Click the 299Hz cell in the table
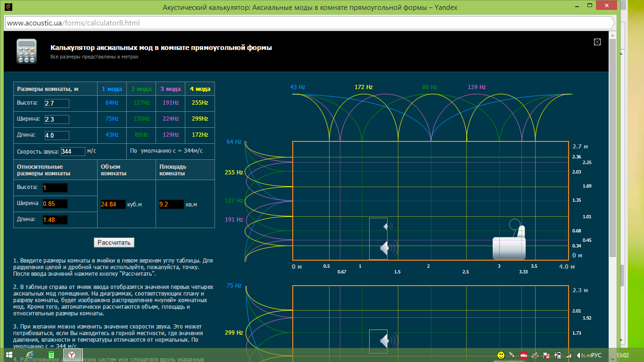Image resolution: width=644 pixels, height=362 pixels. pos(200,119)
